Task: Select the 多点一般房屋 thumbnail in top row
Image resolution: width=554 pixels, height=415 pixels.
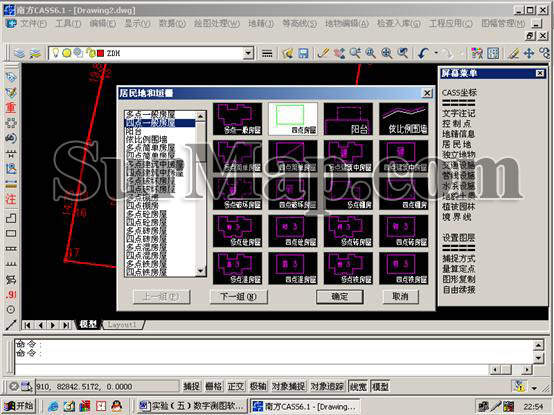Action: click(237, 119)
